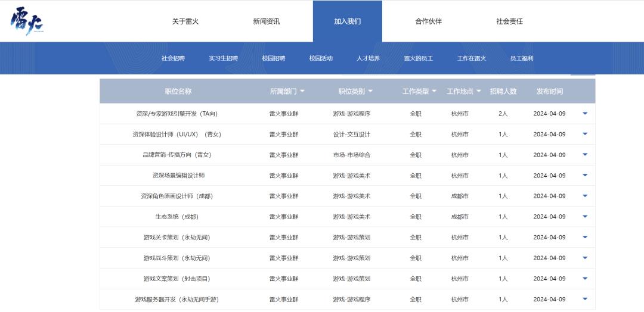Go to the 关于雷火 menu
This screenshot has height=312, width=644.
(185, 21)
